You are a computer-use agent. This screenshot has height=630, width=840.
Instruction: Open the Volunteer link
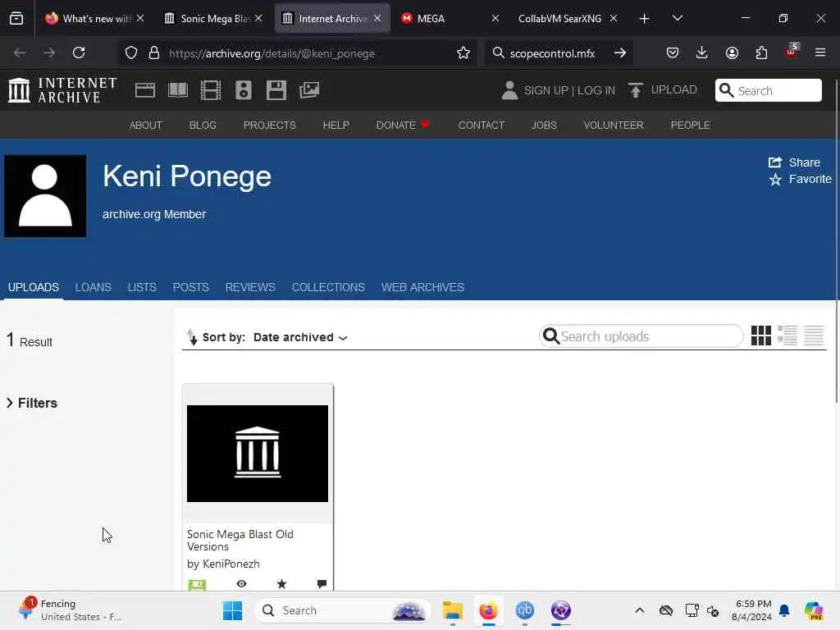[x=614, y=125]
